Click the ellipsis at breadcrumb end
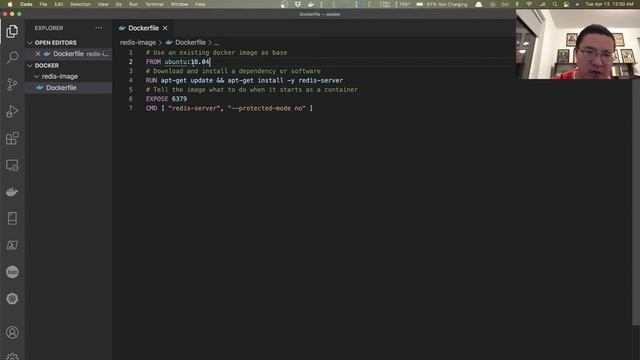The height and width of the screenshot is (360, 640). (x=217, y=42)
